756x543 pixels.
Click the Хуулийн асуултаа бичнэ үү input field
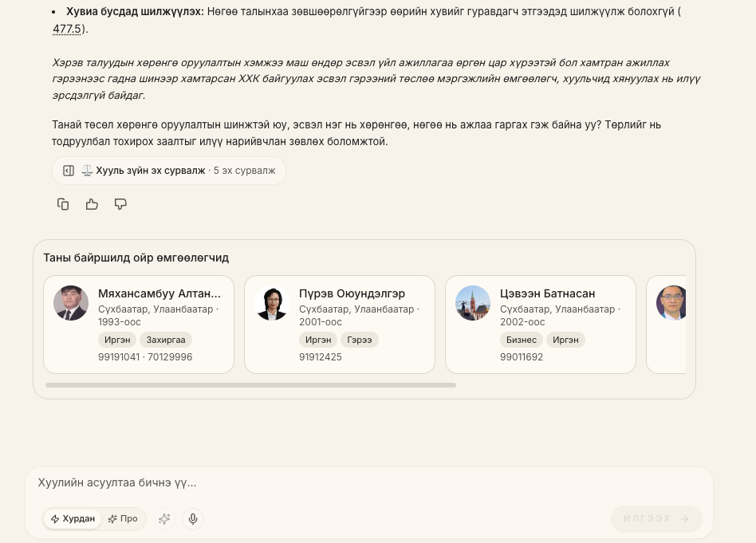(369, 482)
